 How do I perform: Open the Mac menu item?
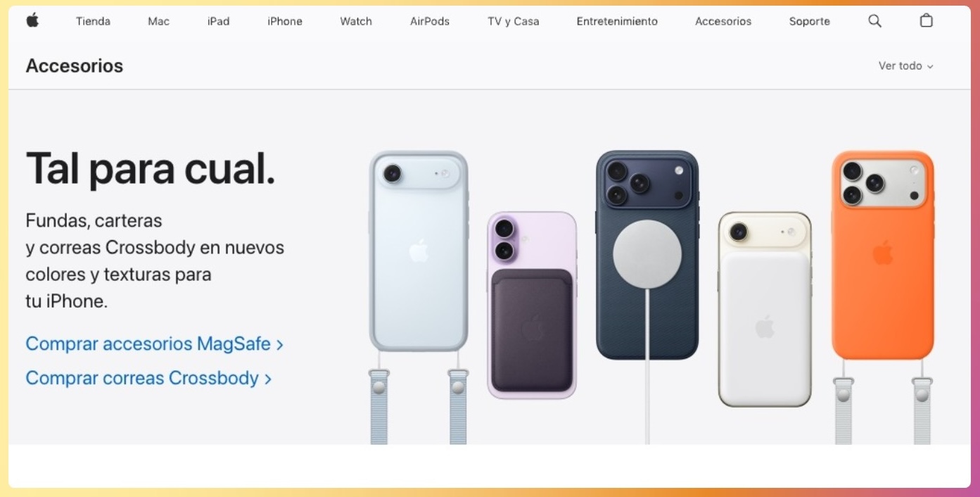click(x=158, y=21)
